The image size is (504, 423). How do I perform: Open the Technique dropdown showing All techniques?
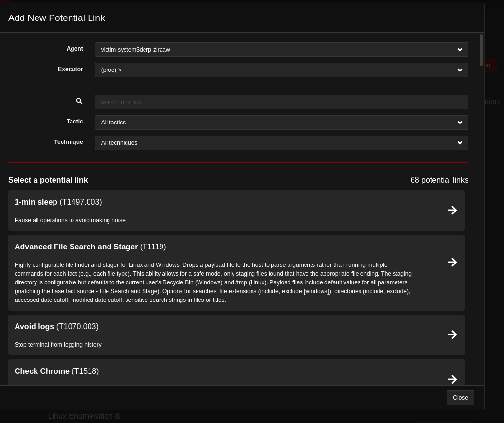point(281,143)
